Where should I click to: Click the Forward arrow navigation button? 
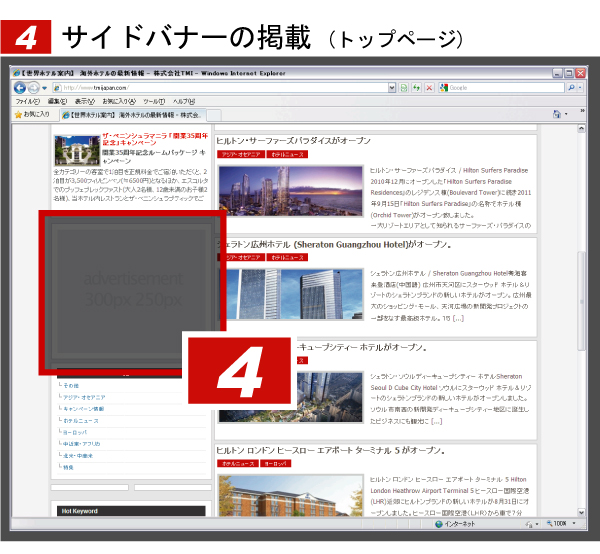(34, 88)
